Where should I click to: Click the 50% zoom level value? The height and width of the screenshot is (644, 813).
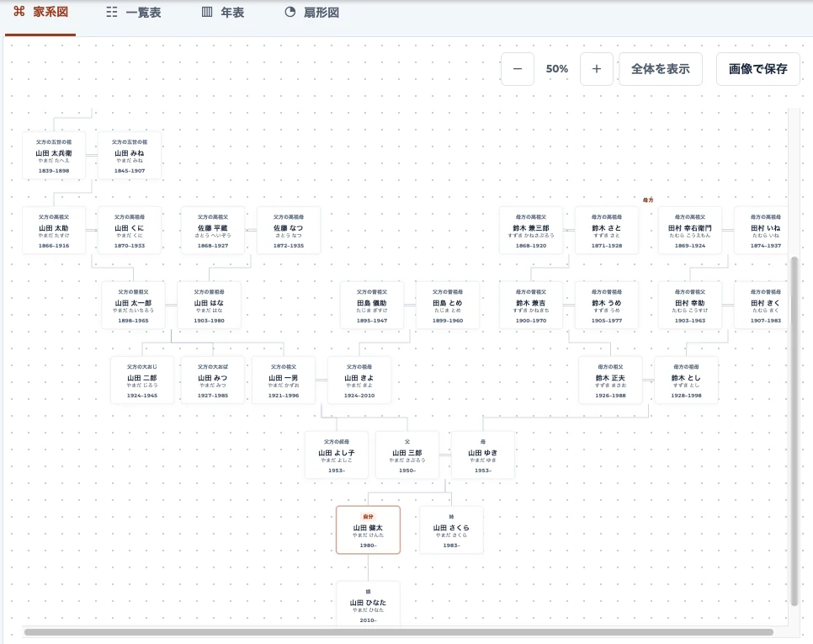coord(557,69)
